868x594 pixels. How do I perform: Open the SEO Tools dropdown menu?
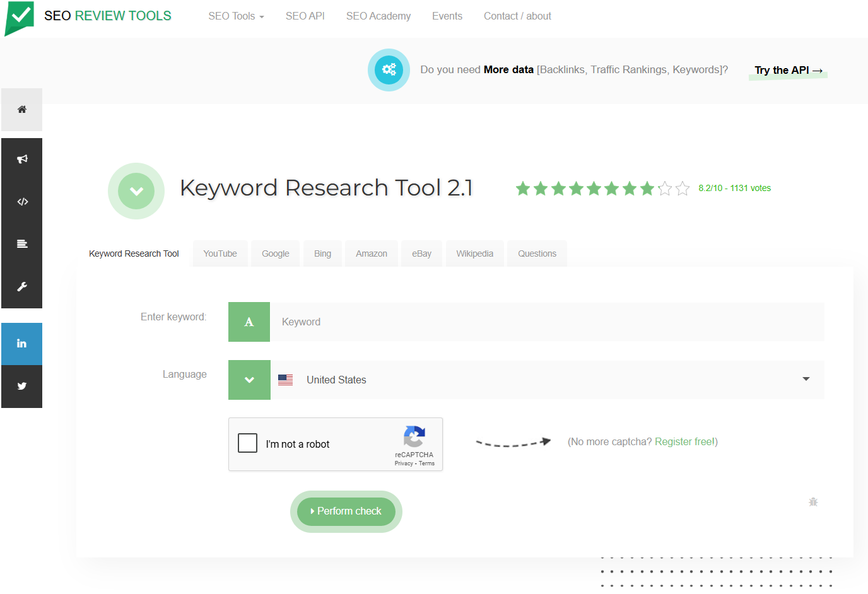click(x=236, y=16)
